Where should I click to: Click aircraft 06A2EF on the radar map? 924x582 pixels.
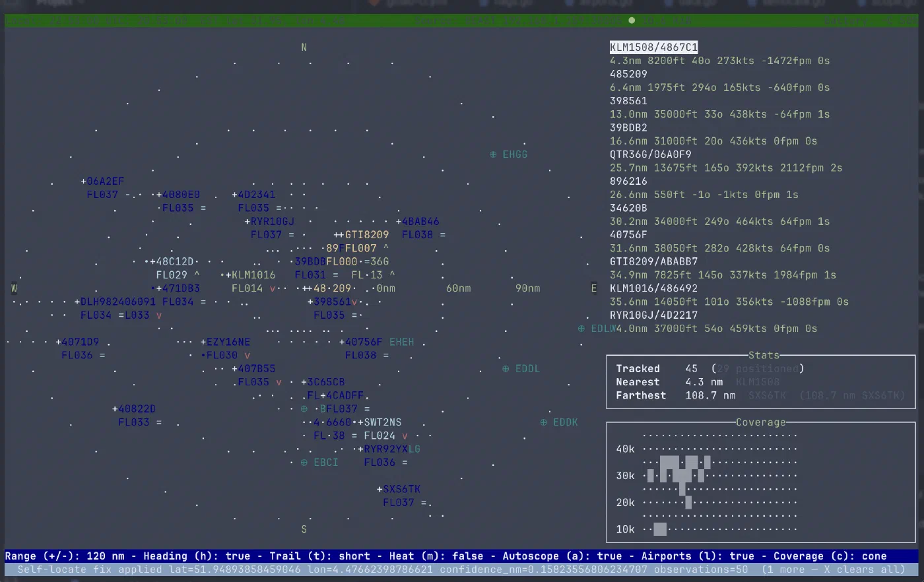[x=102, y=181]
